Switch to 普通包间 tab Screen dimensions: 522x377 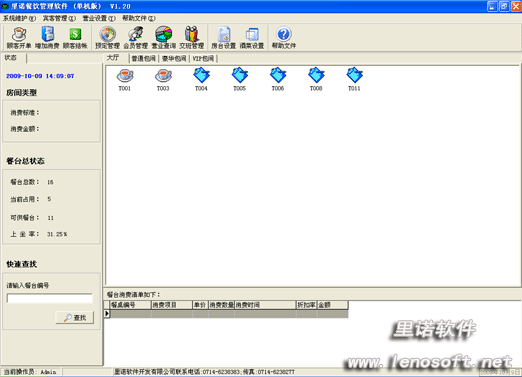[144, 59]
